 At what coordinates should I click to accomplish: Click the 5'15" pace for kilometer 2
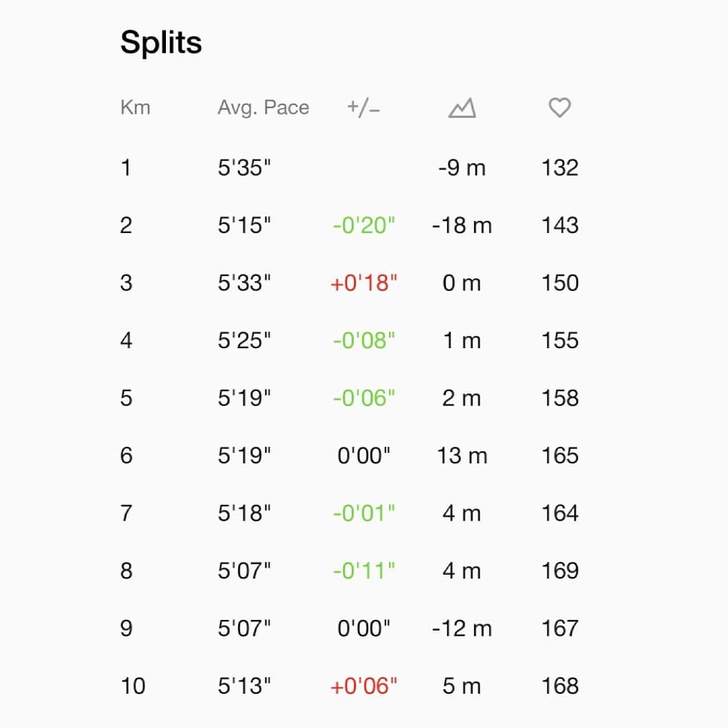click(244, 225)
